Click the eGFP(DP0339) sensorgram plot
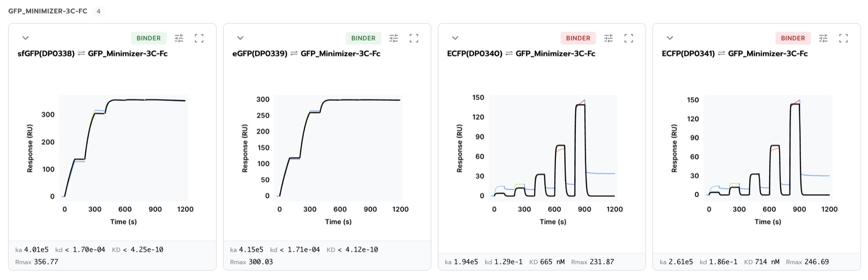 (x=338, y=148)
